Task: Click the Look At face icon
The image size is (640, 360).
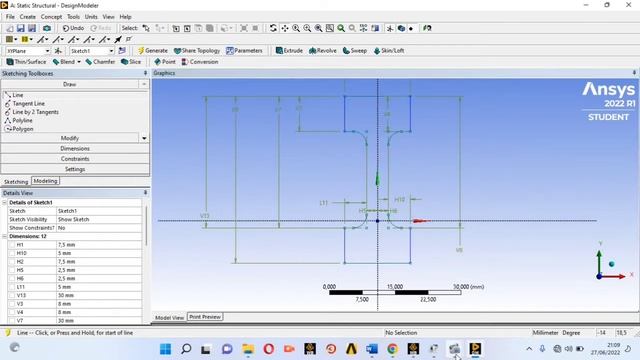Action: pos(427,28)
